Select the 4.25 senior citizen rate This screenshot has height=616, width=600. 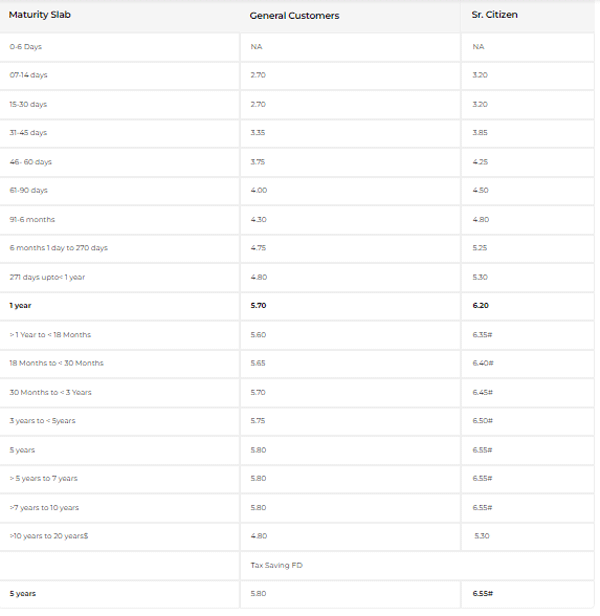480,161
